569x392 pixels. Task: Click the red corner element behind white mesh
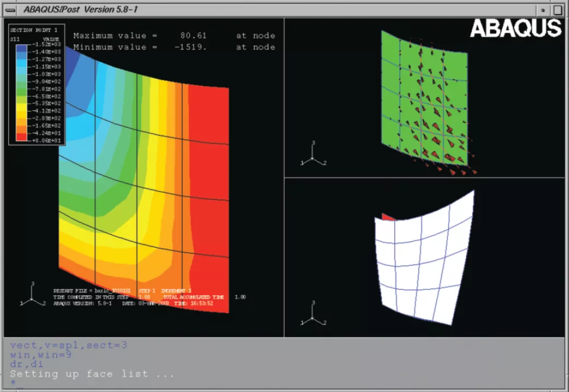click(x=386, y=217)
